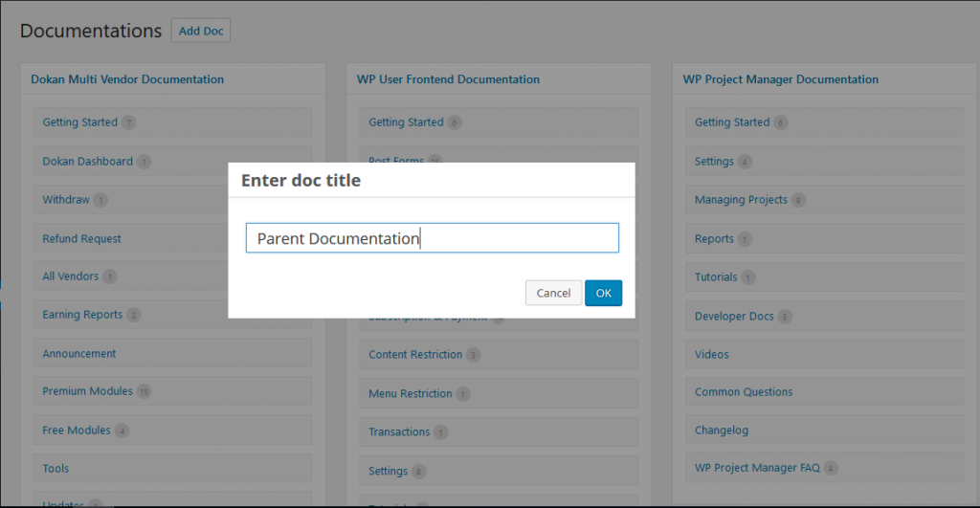Open Menu Restriction section
This screenshot has width=980, height=508.
pyautogui.click(x=411, y=393)
